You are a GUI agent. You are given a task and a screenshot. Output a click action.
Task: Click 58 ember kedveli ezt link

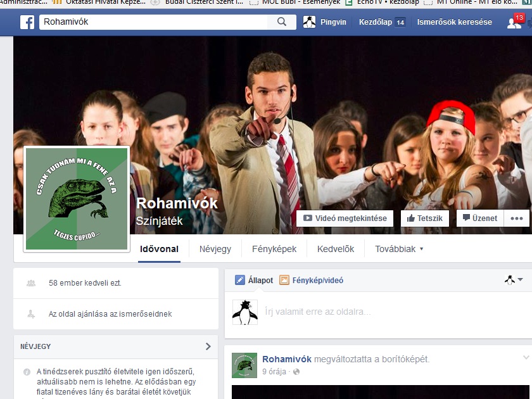tap(85, 283)
